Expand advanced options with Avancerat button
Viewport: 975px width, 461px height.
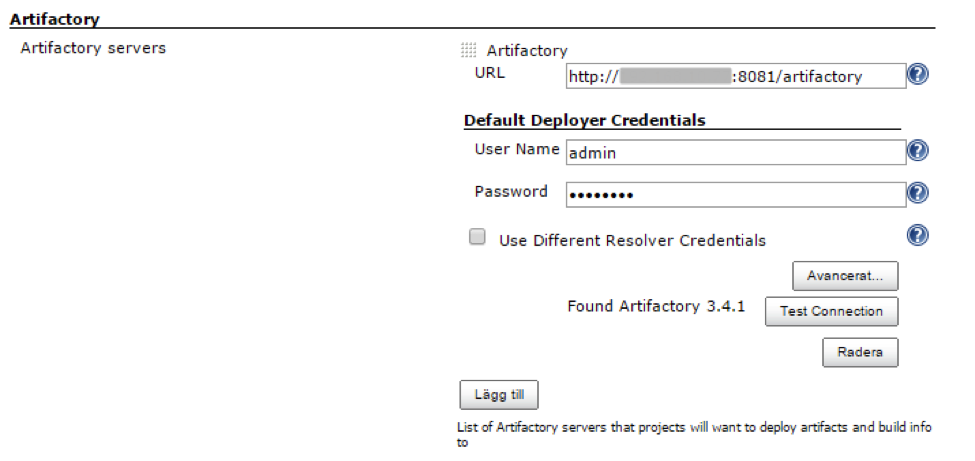[x=845, y=275]
